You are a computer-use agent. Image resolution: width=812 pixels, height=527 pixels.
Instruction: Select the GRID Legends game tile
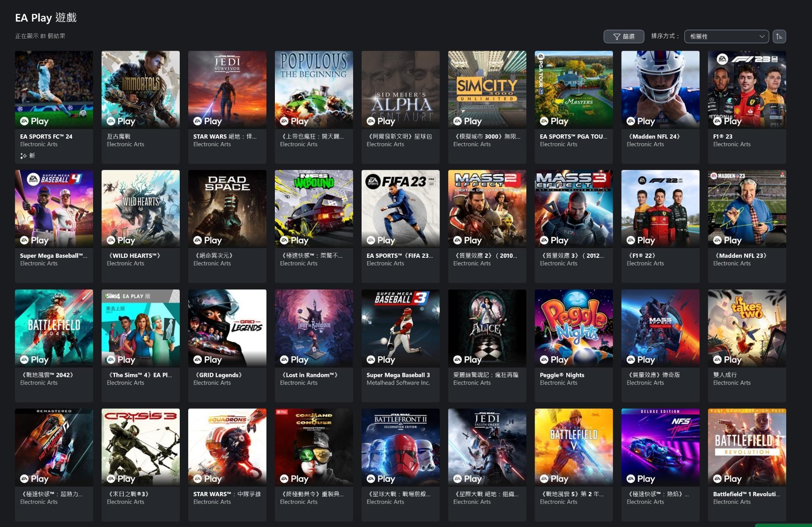point(227,328)
